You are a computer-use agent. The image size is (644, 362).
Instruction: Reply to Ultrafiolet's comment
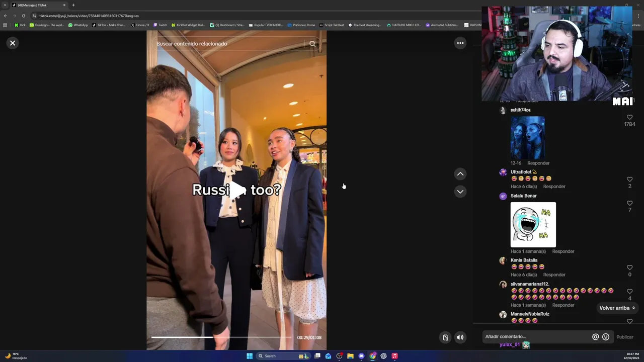[x=554, y=187]
